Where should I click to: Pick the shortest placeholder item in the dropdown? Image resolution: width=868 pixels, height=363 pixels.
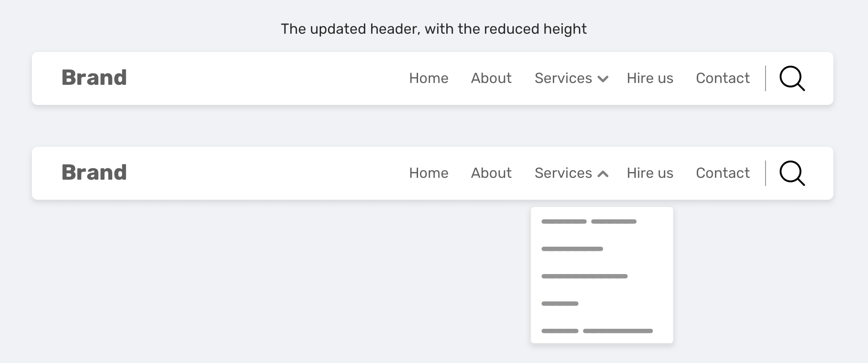coord(560,304)
